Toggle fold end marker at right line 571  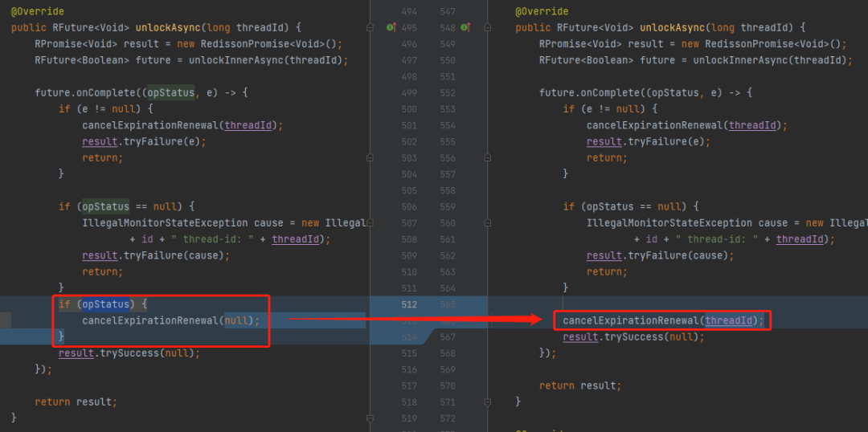[x=488, y=402]
